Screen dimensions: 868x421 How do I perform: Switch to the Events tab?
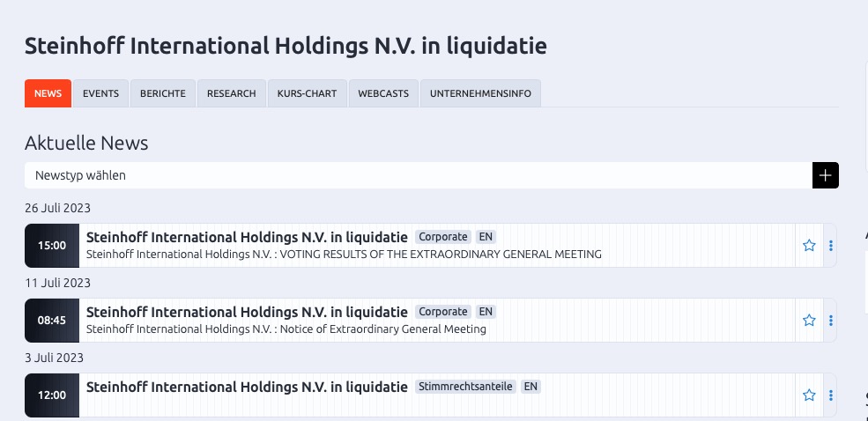[100, 93]
